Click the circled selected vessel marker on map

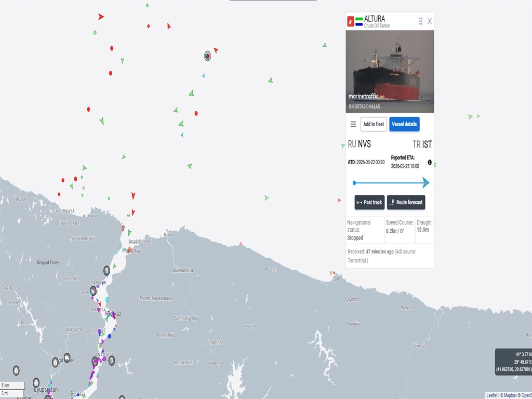(207, 55)
